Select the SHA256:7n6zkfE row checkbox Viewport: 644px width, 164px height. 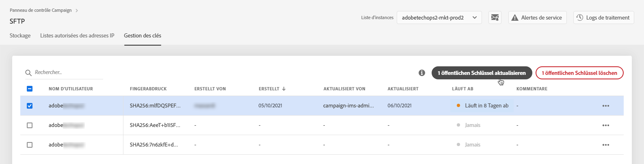coord(30,145)
